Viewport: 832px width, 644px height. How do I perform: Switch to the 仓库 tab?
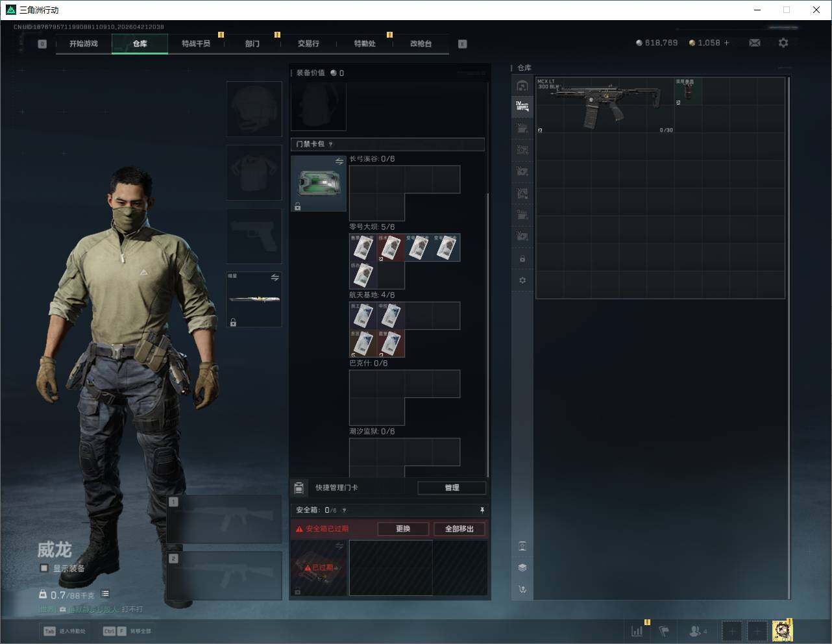point(140,43)
